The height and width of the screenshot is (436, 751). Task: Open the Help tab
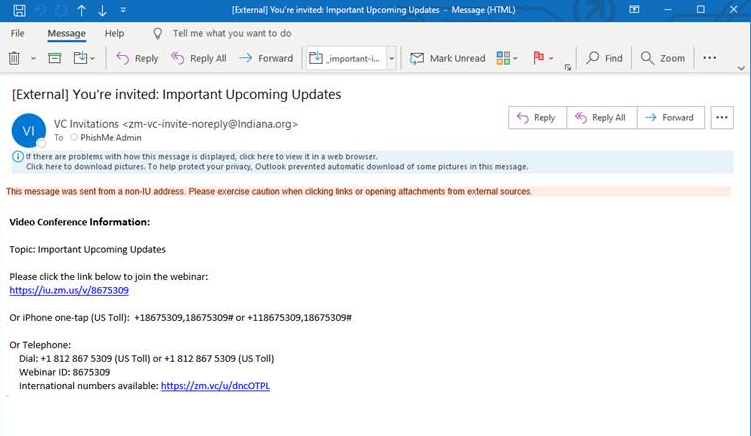pyautogui.click(x=114, y=33)
